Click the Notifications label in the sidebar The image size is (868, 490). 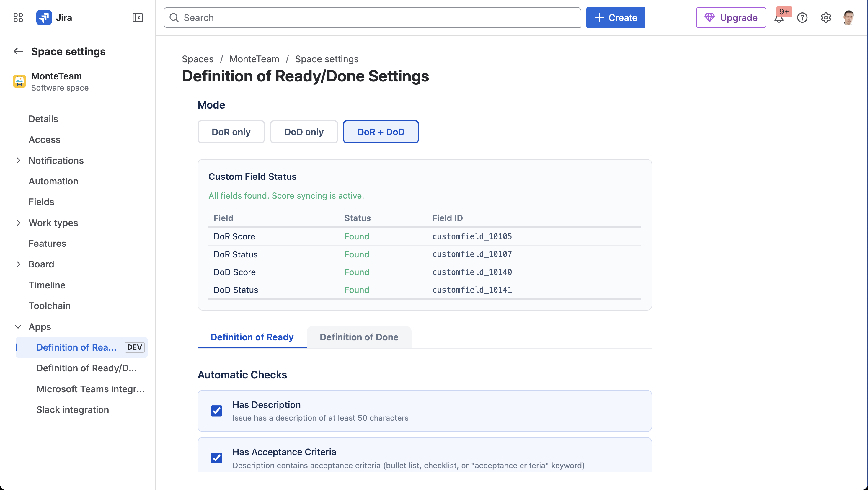(56, 160)
